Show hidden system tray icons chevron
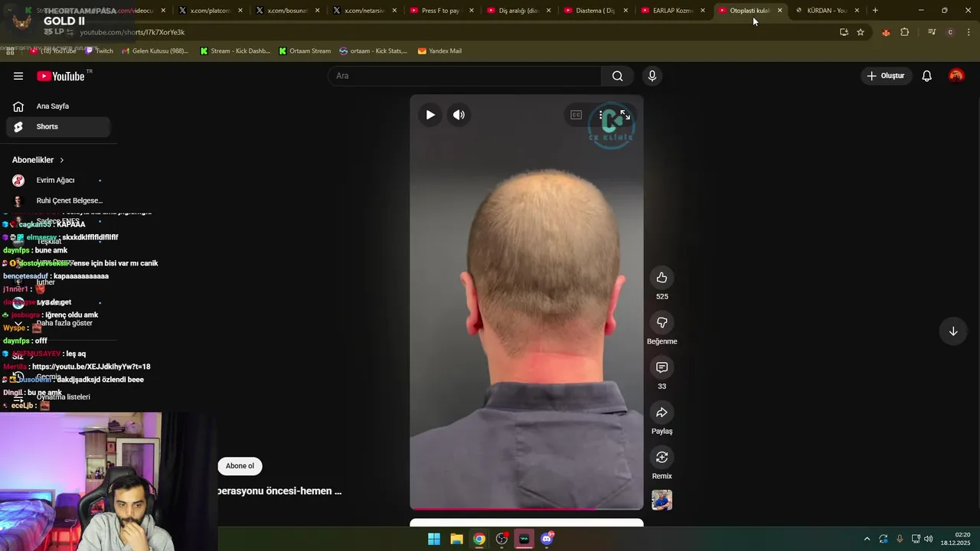Viewport: 980px width, 551px height. [x=867, y=539]
